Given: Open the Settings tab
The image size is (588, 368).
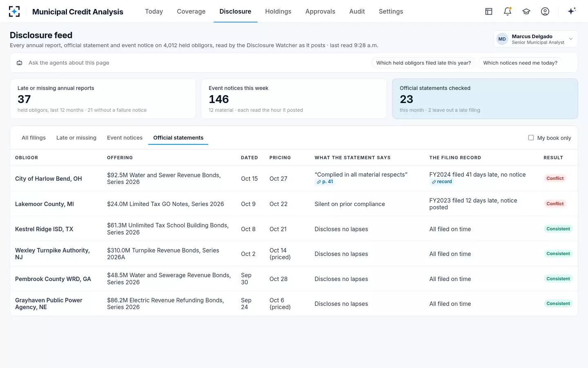Looking at the screenshot, I should pos(391,11).
